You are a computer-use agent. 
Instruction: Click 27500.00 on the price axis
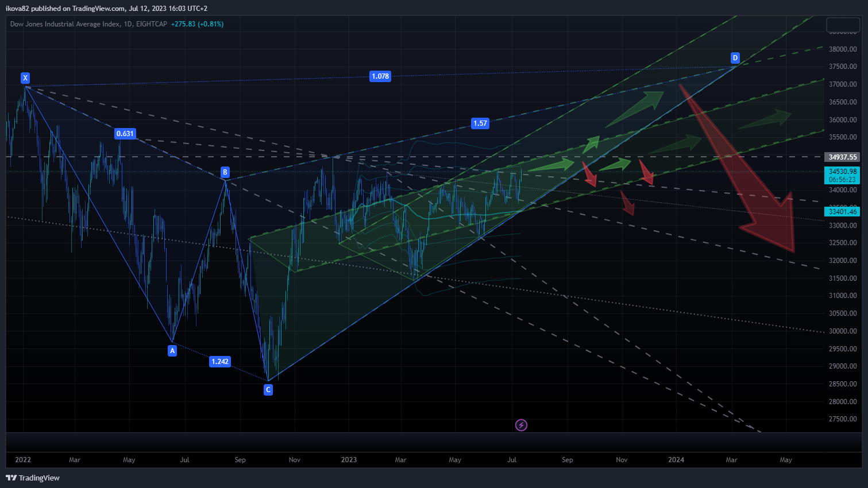(x=843, y=419)
